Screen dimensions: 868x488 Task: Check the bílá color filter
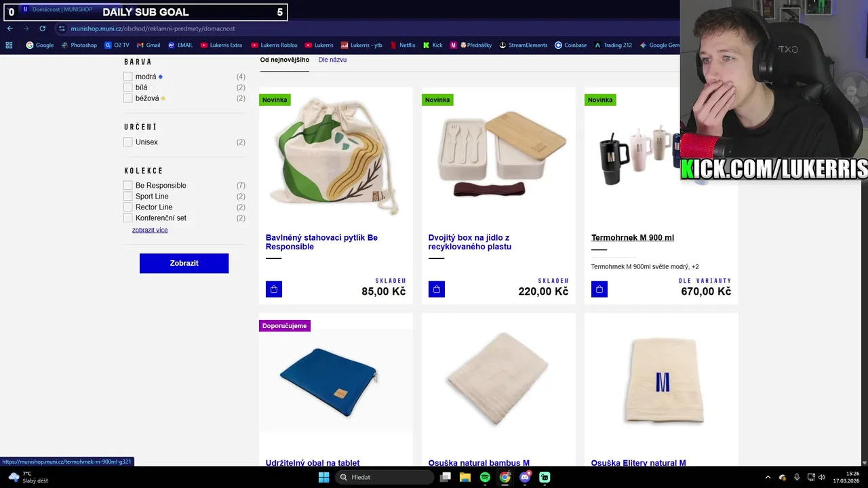tap(128, 87)
